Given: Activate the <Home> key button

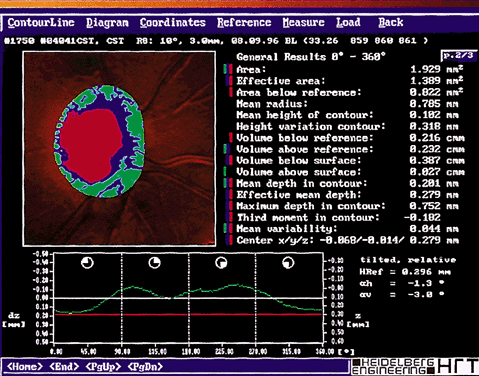Looking at the screenshot, I should point(25,367).
